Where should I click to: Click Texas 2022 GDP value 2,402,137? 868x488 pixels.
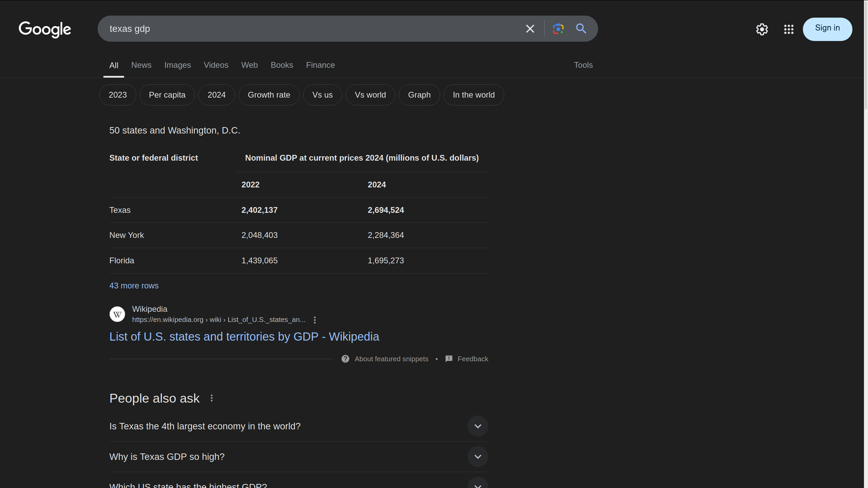pyautogui.click(x=259, y=210)
